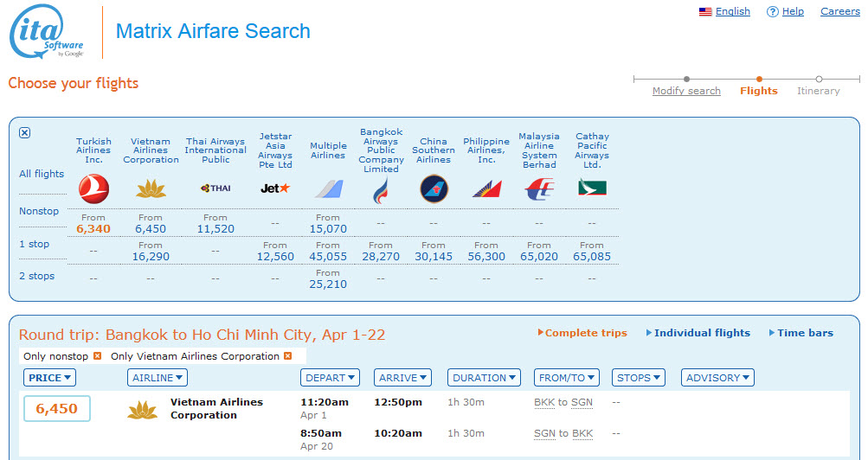Open the DURATION filter dropdown

pyautogui.click(x=484, y=378)
